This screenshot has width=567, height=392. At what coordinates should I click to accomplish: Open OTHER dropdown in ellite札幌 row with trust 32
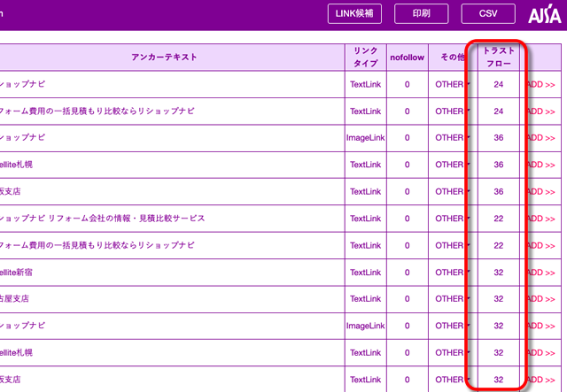point(453,353)
